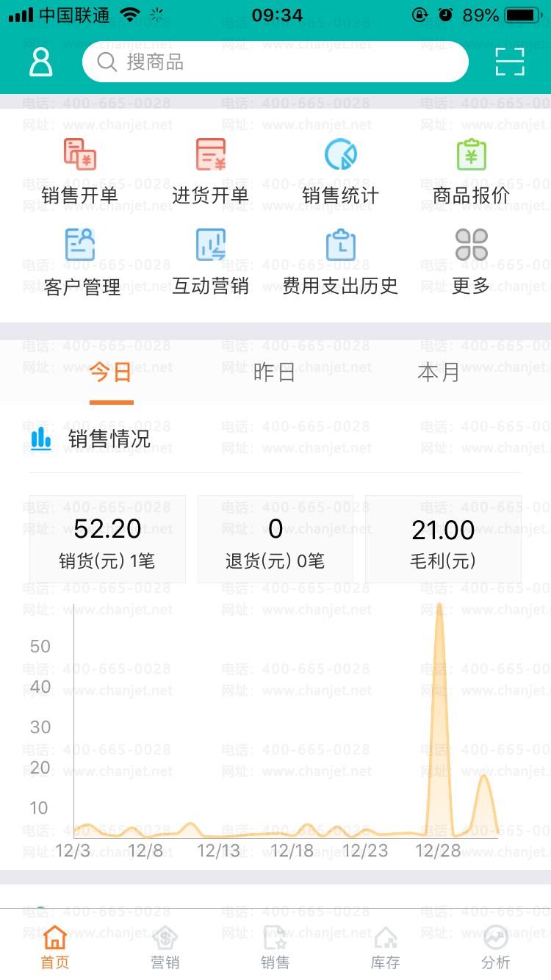
Task: Tap the Wi-Fi icon in status bar
Action: tap(130, 15)
